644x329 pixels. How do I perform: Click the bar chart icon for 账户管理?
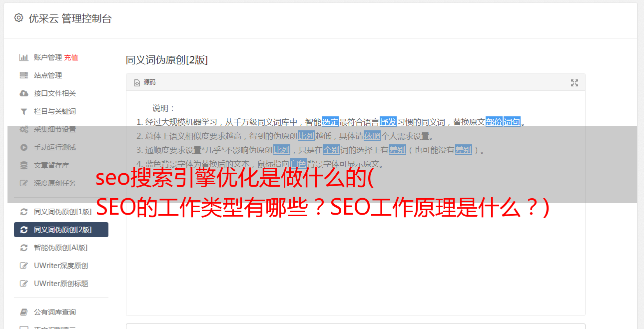(23, 57)
